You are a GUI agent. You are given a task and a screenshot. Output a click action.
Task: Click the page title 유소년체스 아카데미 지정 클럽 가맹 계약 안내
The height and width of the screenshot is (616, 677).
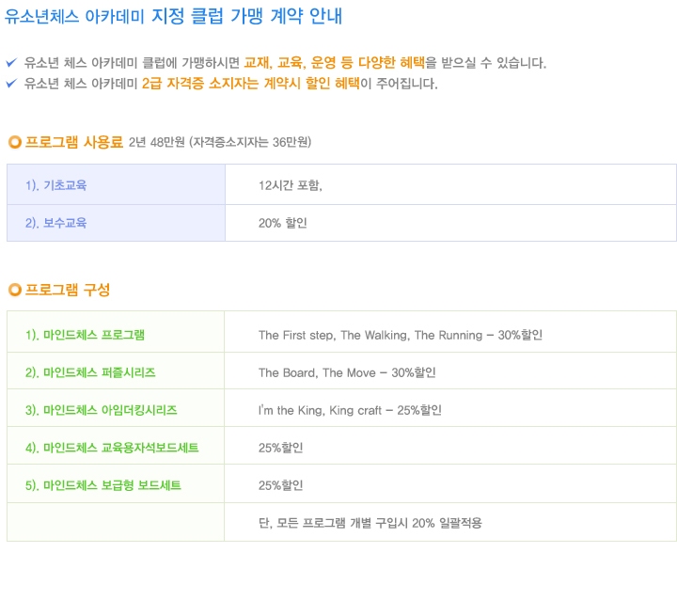click(x=173, y=16)
